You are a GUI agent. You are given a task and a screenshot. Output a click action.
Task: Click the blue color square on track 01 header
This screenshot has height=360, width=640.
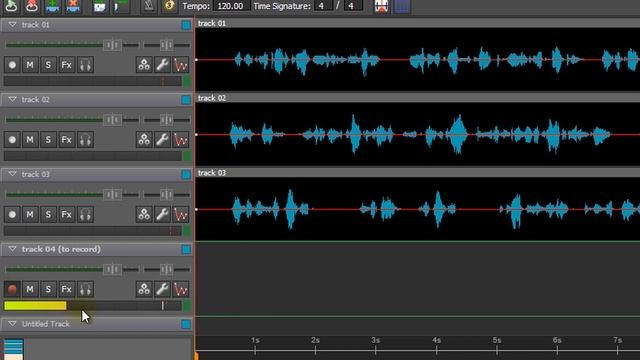point(186,25)
